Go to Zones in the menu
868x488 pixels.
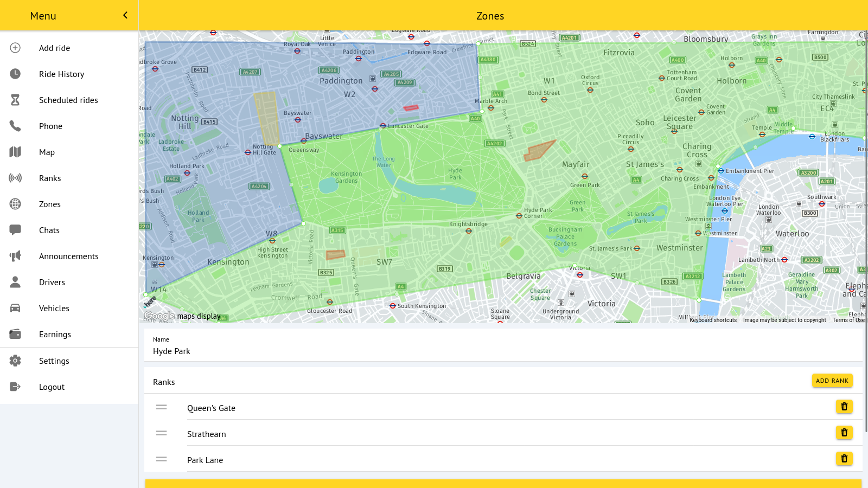(50, 204)
